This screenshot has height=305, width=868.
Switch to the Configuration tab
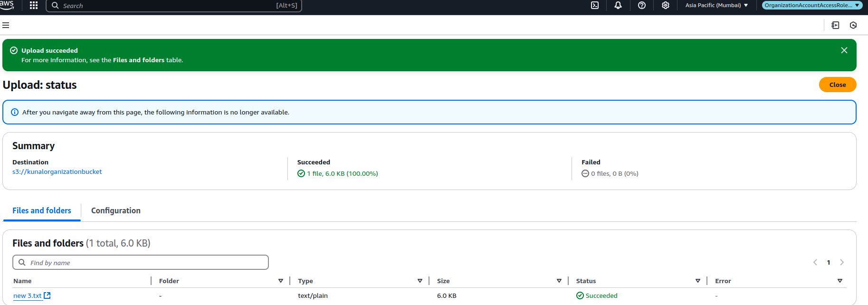(116, 210)
